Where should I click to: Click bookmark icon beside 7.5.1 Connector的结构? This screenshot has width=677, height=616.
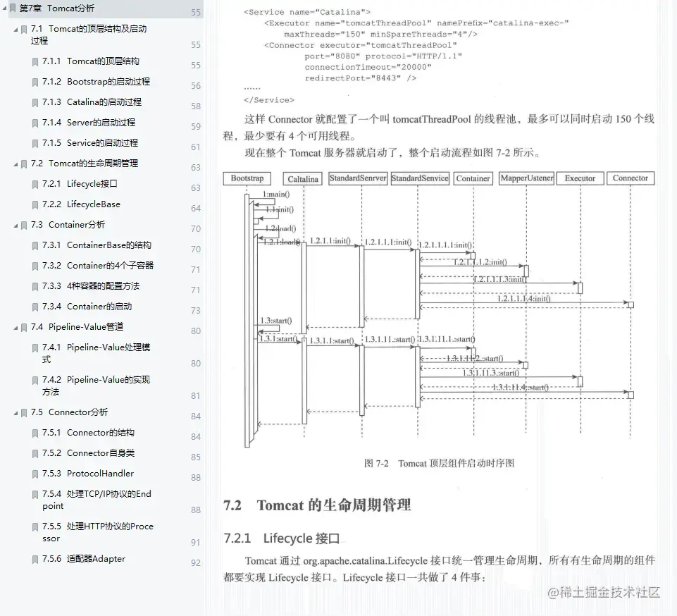[35, 433]
